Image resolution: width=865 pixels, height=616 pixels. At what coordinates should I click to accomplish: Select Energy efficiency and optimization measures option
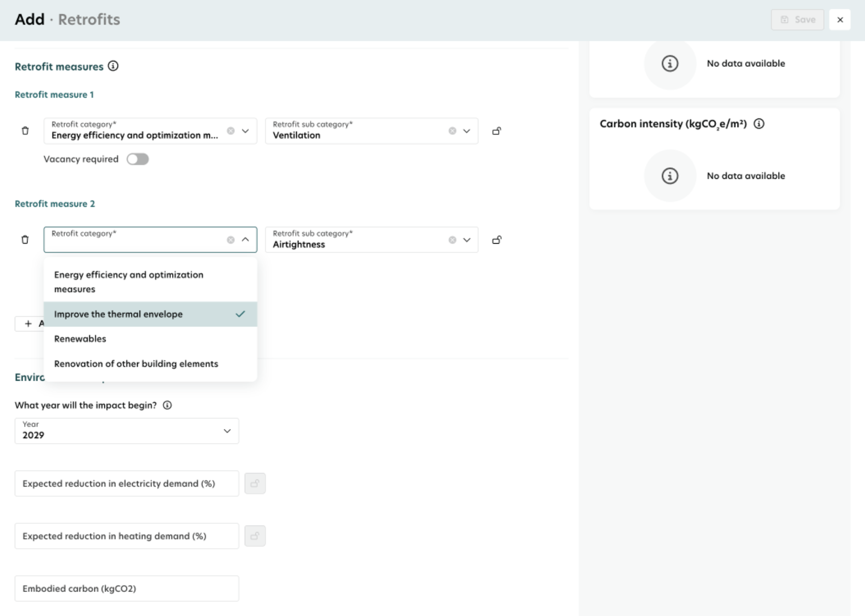coord(150,282)
